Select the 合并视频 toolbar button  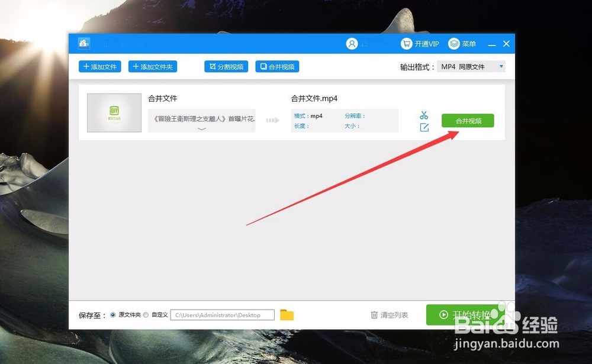click(x=277, y=66)
